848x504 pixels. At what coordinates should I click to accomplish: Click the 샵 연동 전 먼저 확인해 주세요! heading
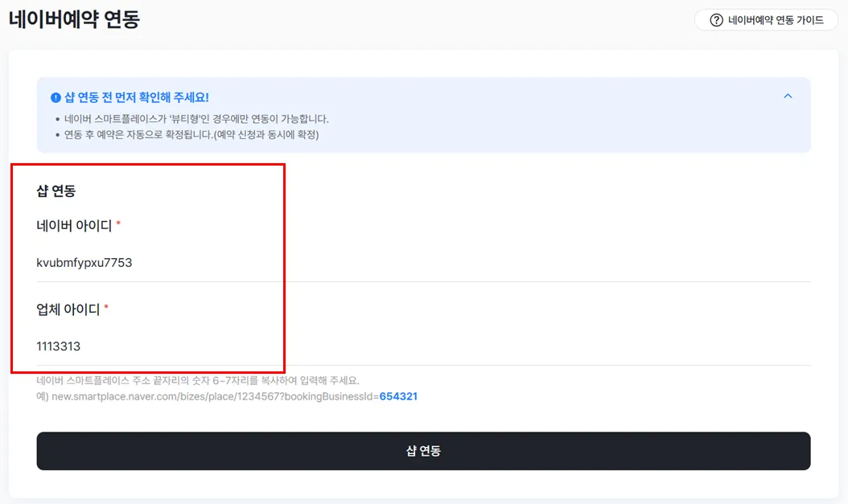click(136, 98)
